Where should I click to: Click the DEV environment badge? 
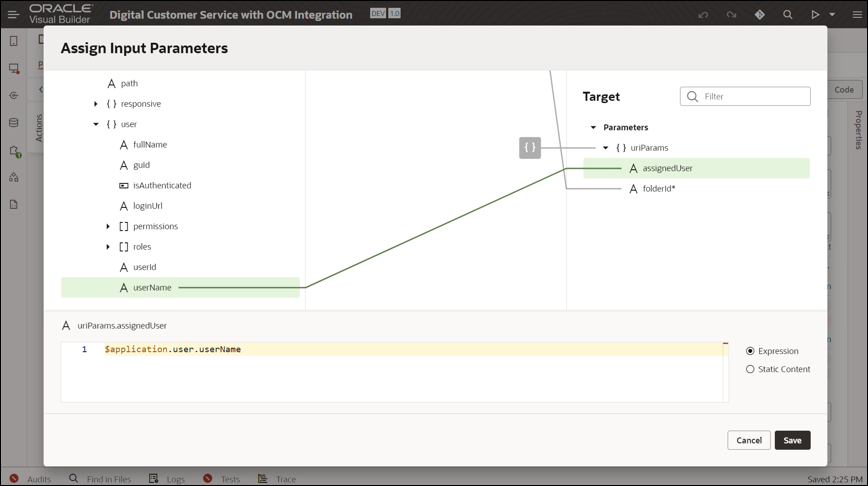coord(378,13)
